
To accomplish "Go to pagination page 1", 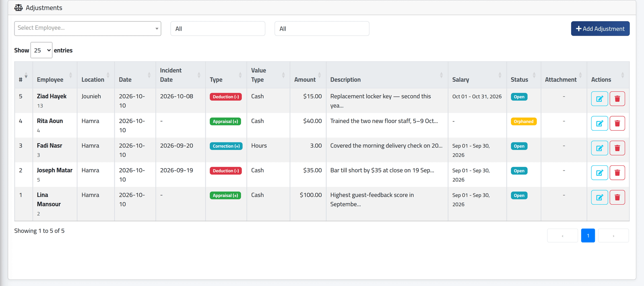I will (588, 236).
